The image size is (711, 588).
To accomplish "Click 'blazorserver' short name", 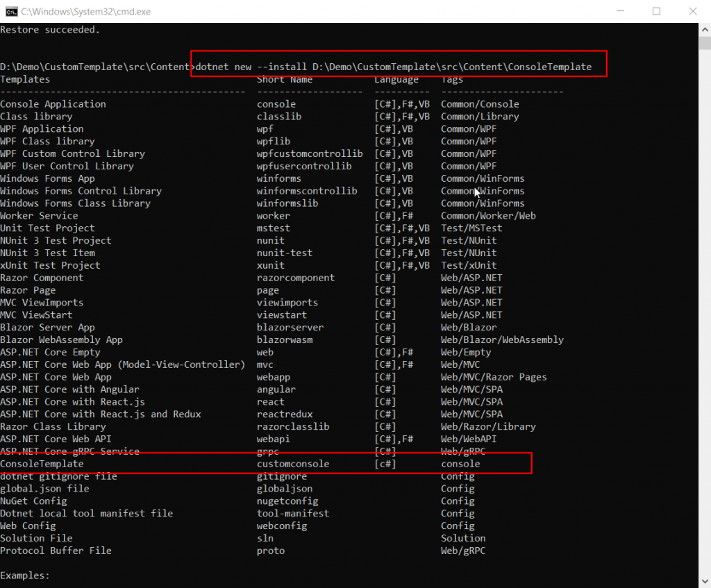I will [290, 327].
